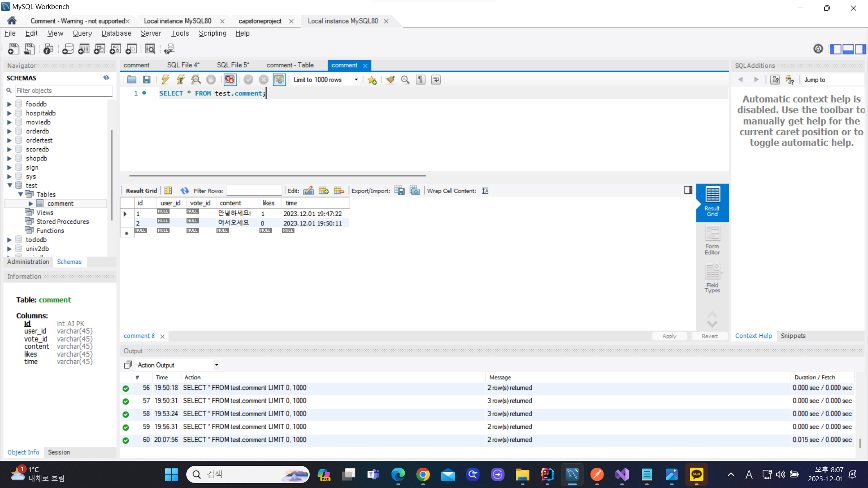Image resolution: width=868 pixels, height=488 pixels.
Task: Open the Field Types panel
Action: pyautogui.click(x=712, y=279)
